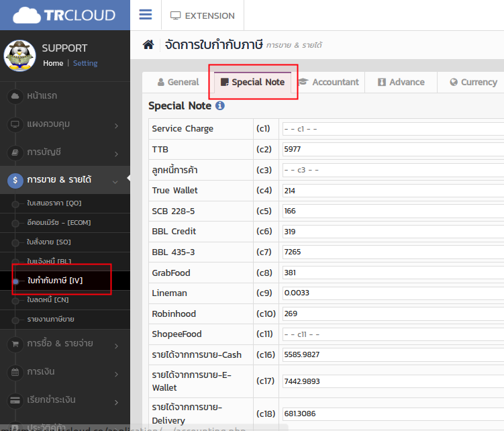Expand the การบัญชี menu chevron

(x=116, y=154)
